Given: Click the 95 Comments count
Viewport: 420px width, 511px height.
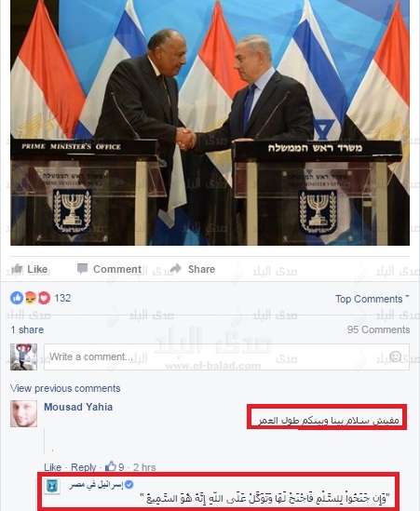Looking at the screenshot, I should [378, 329].
